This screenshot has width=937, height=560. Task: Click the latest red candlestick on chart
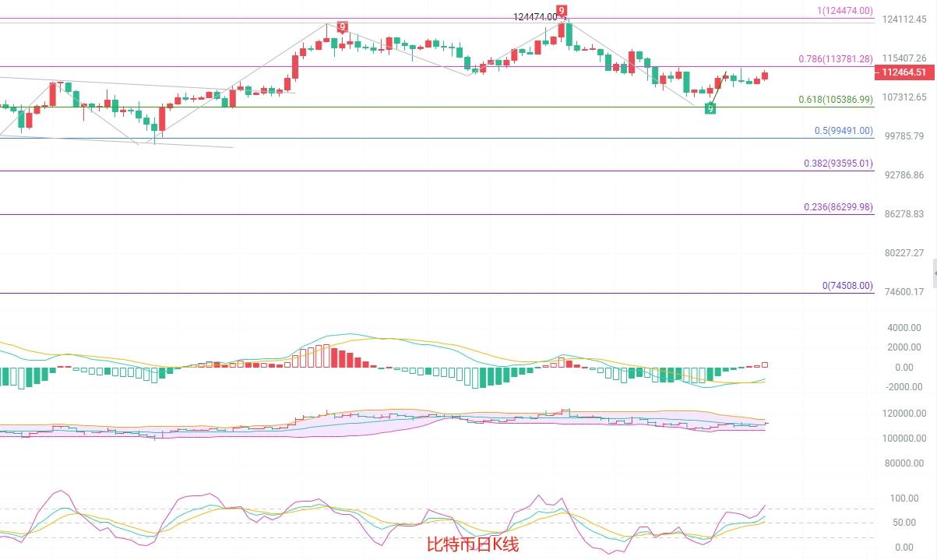765,76
